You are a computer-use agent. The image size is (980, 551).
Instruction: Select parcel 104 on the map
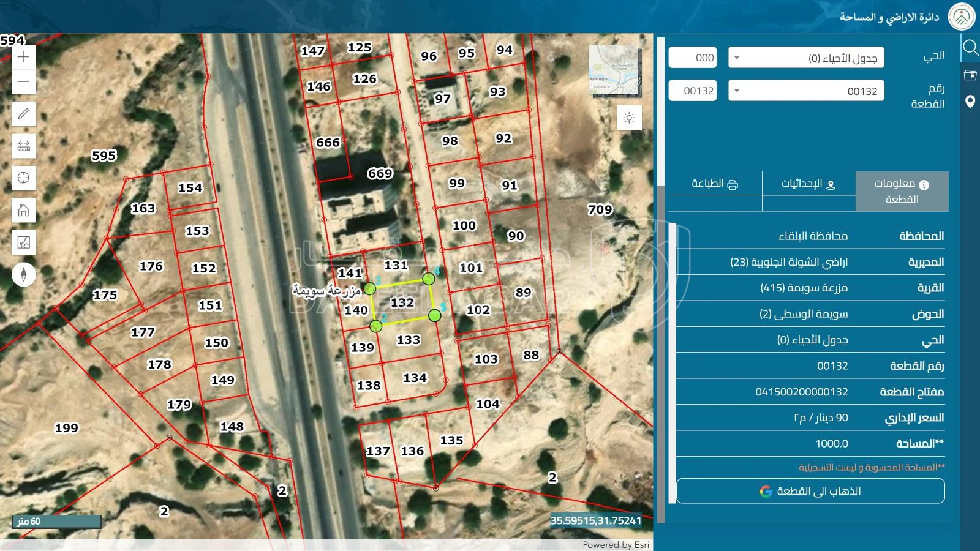488,404
